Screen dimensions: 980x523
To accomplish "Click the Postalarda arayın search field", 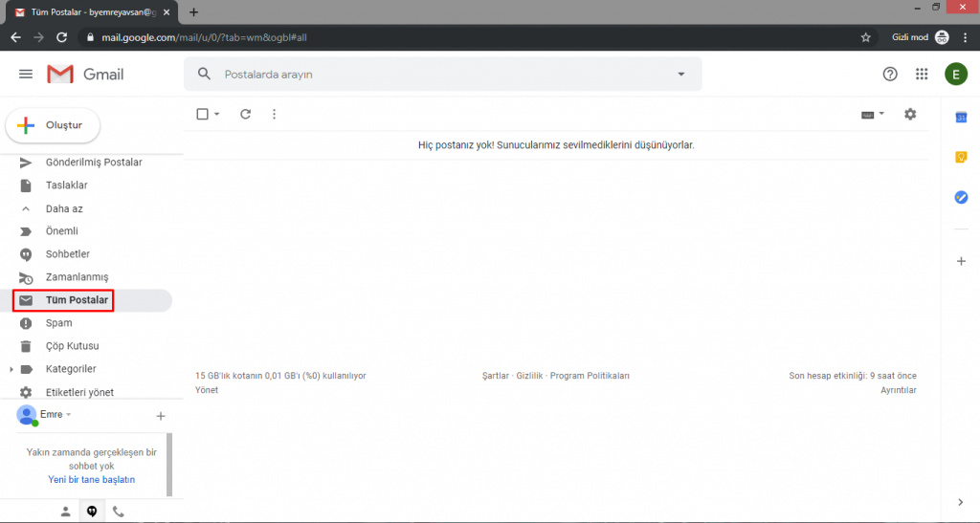I will click(x=440, y=75).
